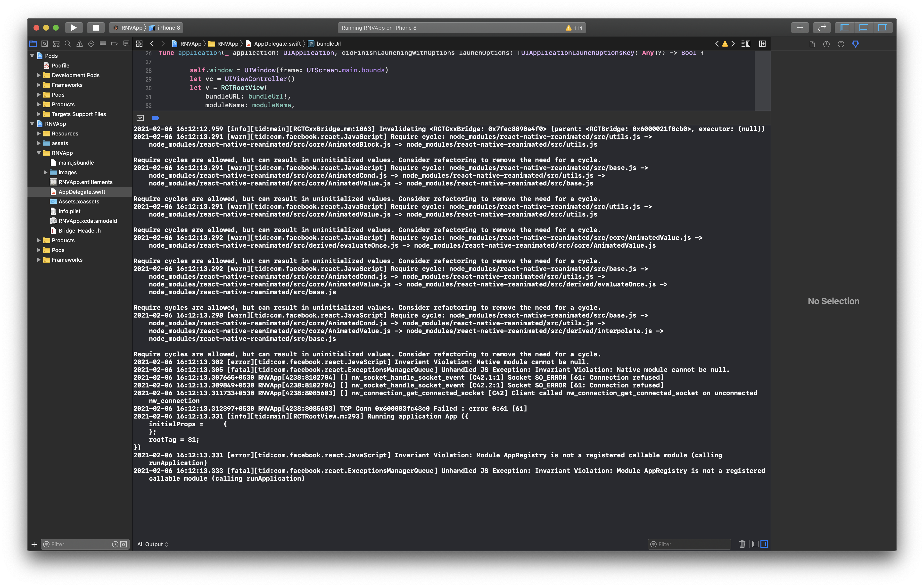The width and height of the screenshot is (924, 587).
Task: Click AppDelegate.swift in jump bar
Action: tap(273, 44)
